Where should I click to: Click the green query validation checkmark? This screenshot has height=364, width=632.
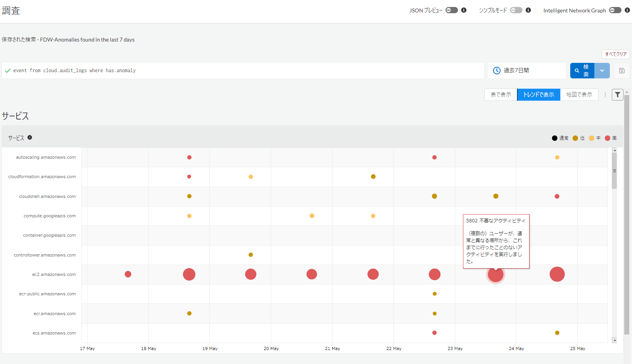pyautogui.click(x=7, y=71)
